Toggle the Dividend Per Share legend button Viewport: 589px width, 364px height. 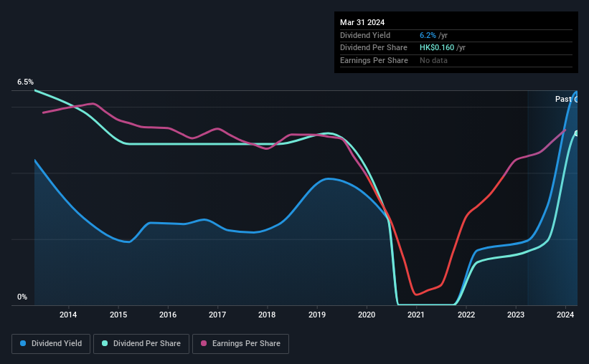click(x=141, y=344)
